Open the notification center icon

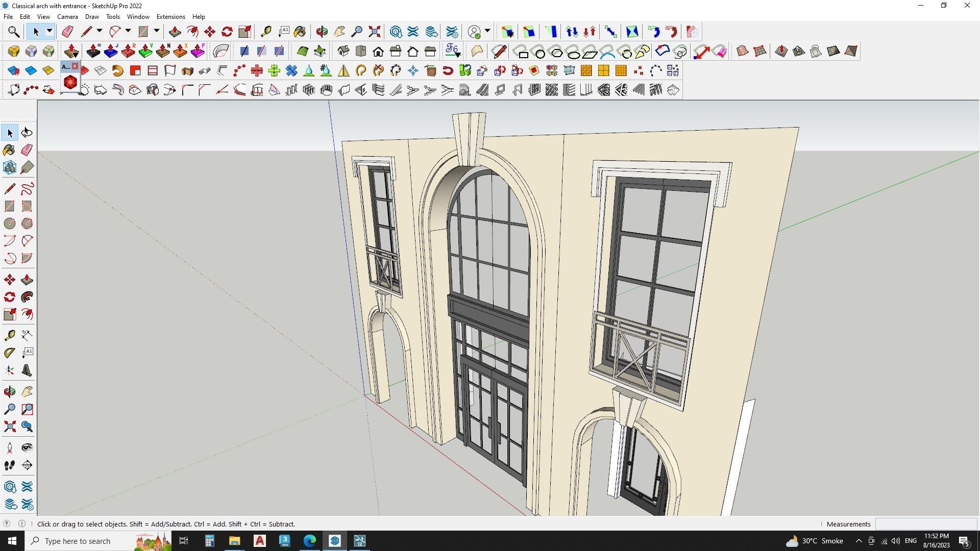[964, 541]
